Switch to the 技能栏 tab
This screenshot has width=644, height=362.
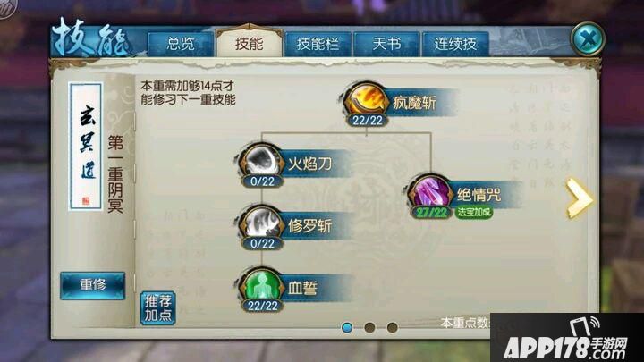pos(318,44)
